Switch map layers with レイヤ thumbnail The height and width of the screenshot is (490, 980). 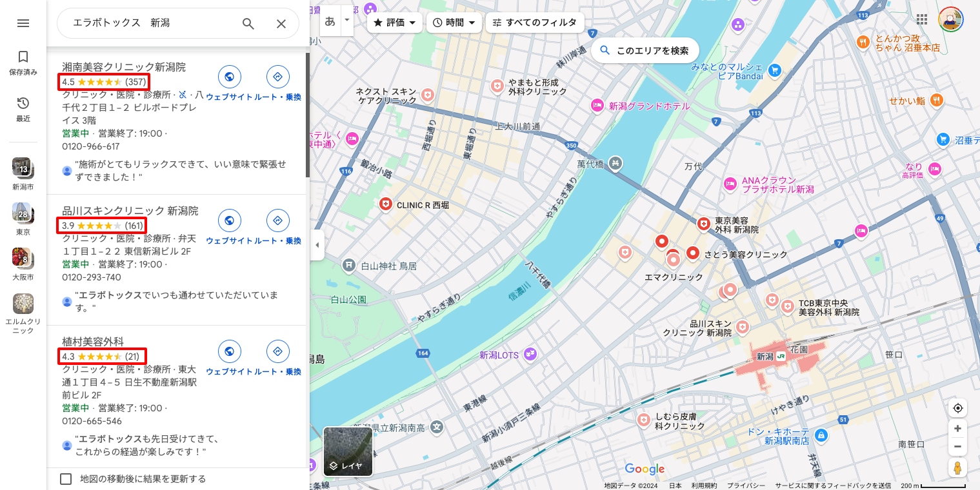point(348,451)
